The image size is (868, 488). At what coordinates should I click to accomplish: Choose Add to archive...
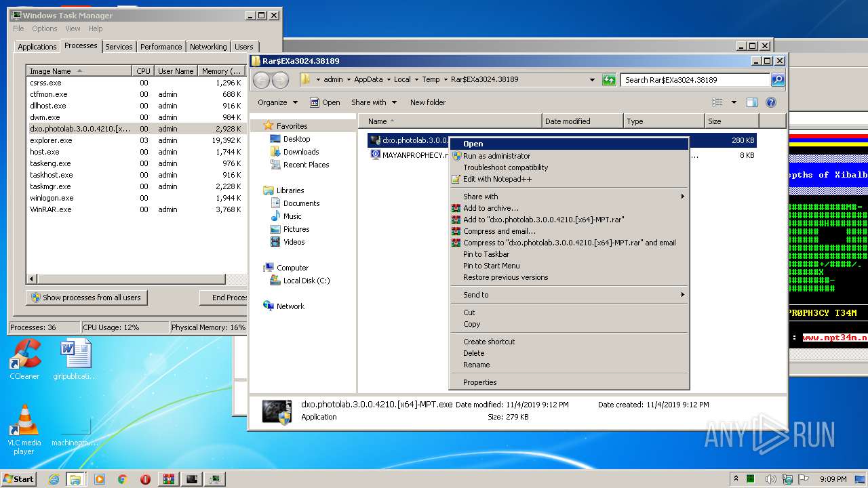click(x=569, y=208)
